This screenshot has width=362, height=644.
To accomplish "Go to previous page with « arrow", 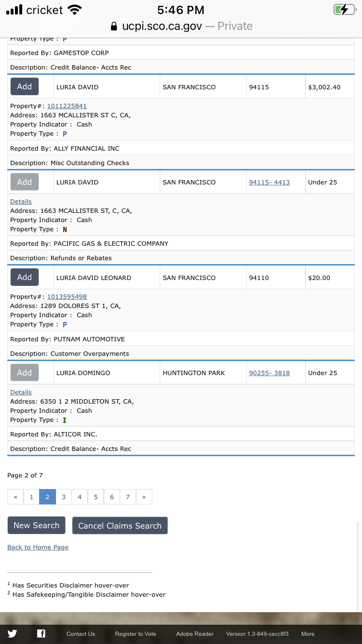I will click(15, 497).
